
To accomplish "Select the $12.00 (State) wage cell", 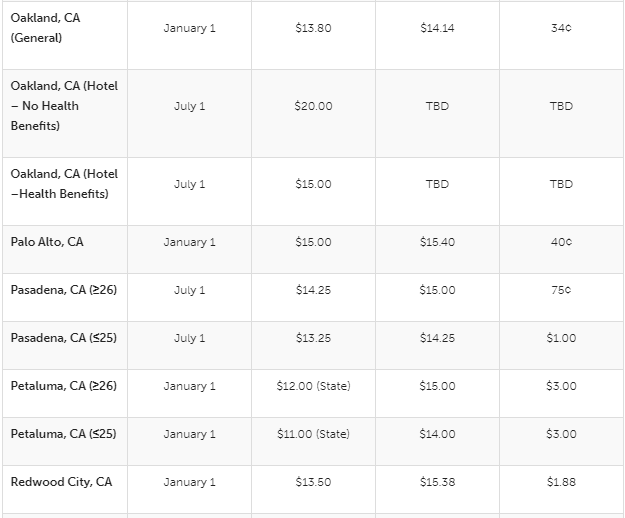I will pyautogui.click(x=313, y=386).
